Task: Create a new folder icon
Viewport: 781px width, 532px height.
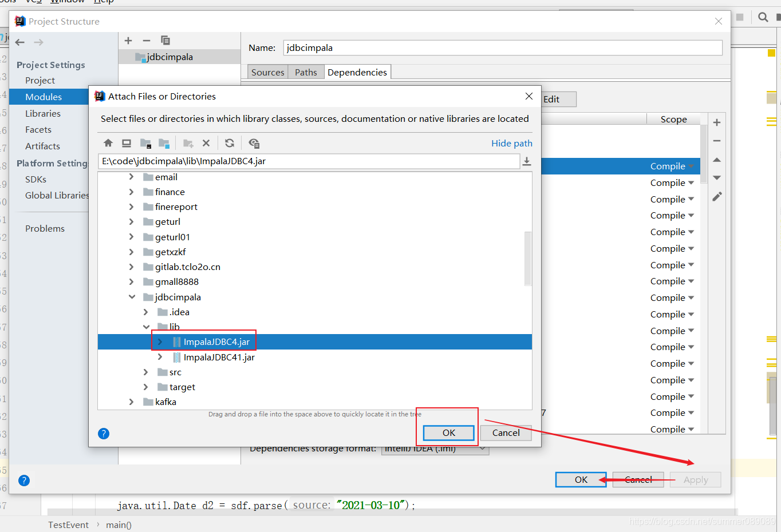Action: pos(188,143)
